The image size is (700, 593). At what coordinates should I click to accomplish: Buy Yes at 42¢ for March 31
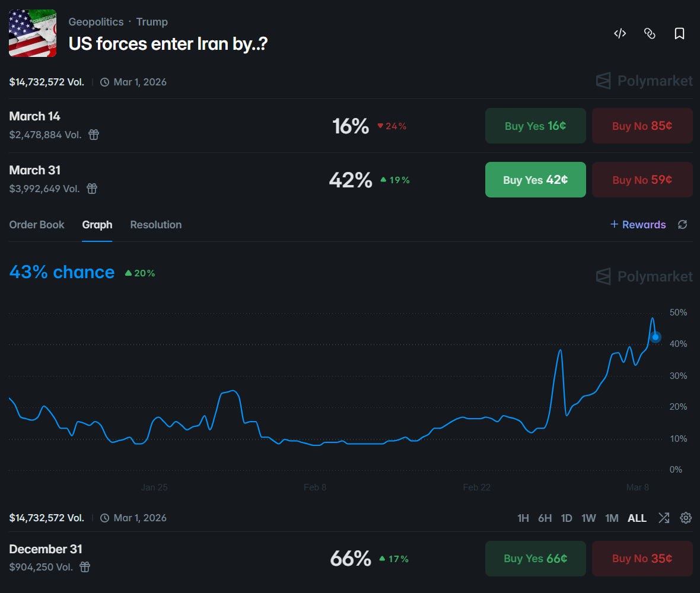(535, 180)
